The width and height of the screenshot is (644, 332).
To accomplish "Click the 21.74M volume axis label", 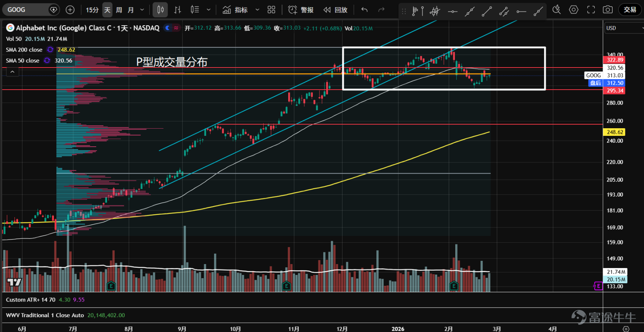I will click(x=616, y=272).
